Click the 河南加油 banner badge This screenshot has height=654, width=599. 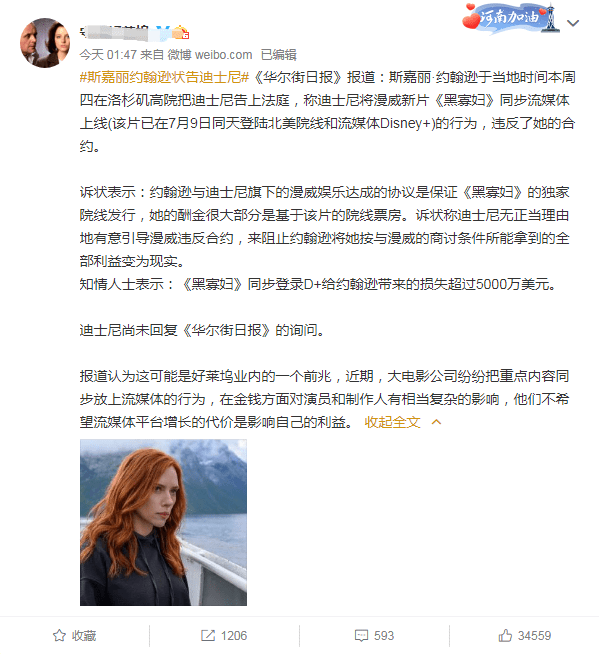point(512,18)
